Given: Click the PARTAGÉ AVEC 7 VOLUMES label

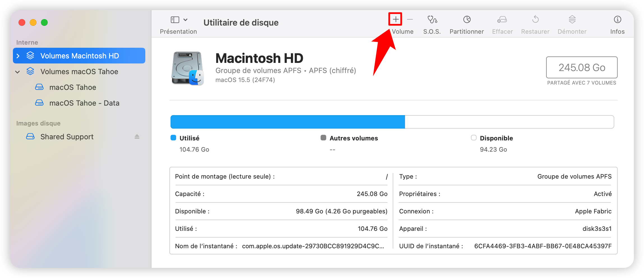Looking at the screenshot, I should tap(582, 83).
